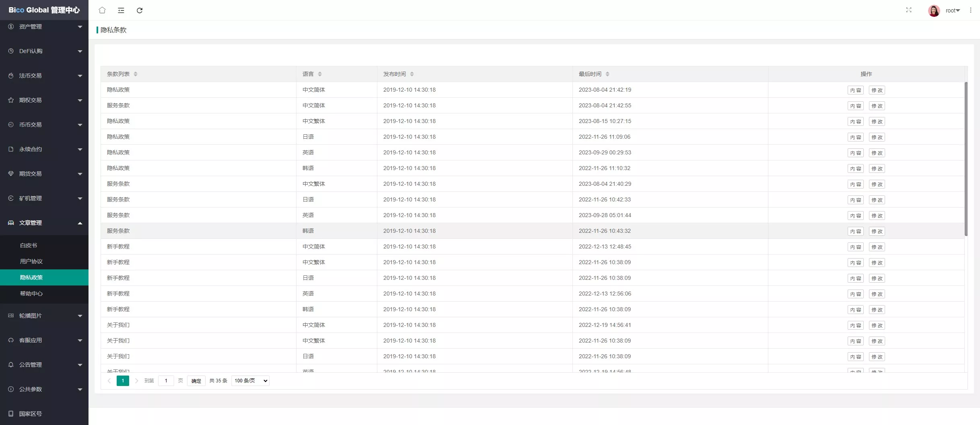Enter fullscreen mode icon
Screen dimensions: 980x425
tap(909, 10)
